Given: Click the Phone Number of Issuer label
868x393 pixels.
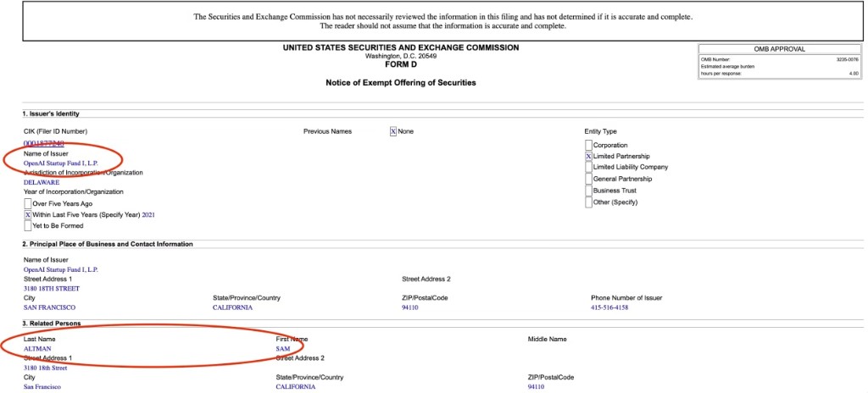Looking at the screenshot, I should click(x=626, y=298).
